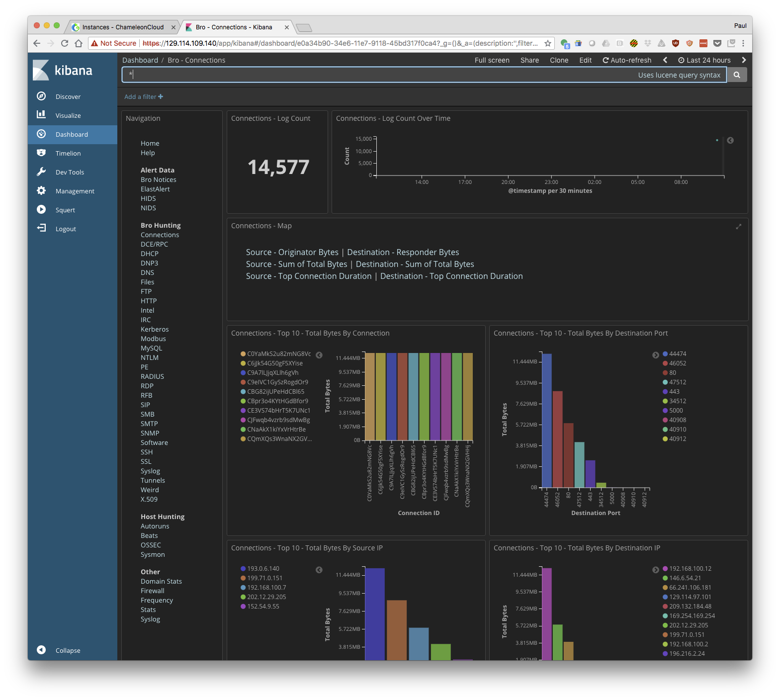
Task: Open the Timelion icon in sidebar
Action: coord(41,153)
